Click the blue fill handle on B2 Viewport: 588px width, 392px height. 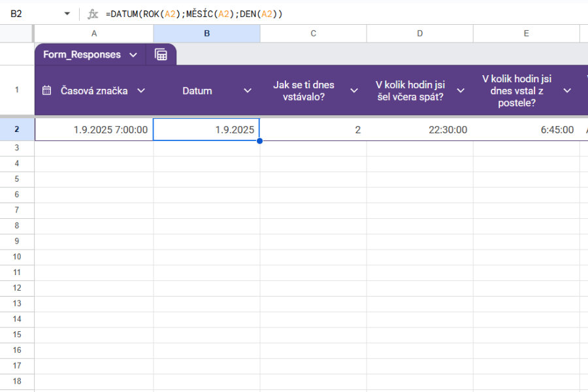pos(259,140)
